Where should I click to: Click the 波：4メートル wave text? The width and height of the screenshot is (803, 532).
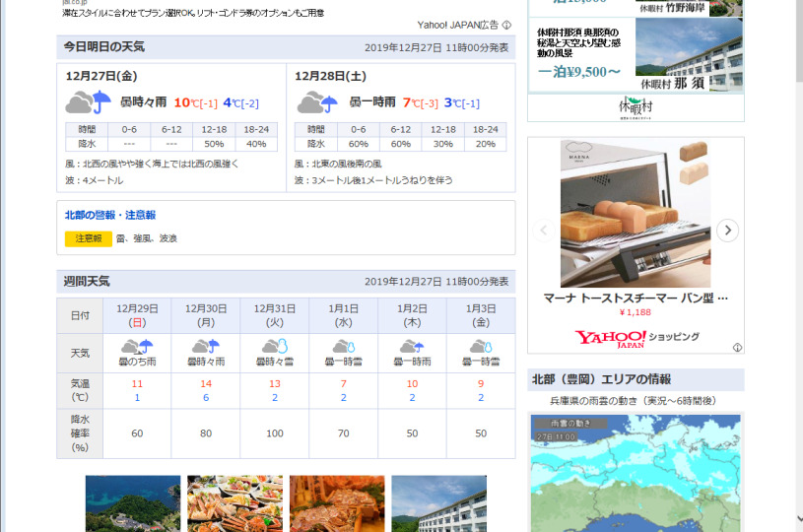click(95, 180)
